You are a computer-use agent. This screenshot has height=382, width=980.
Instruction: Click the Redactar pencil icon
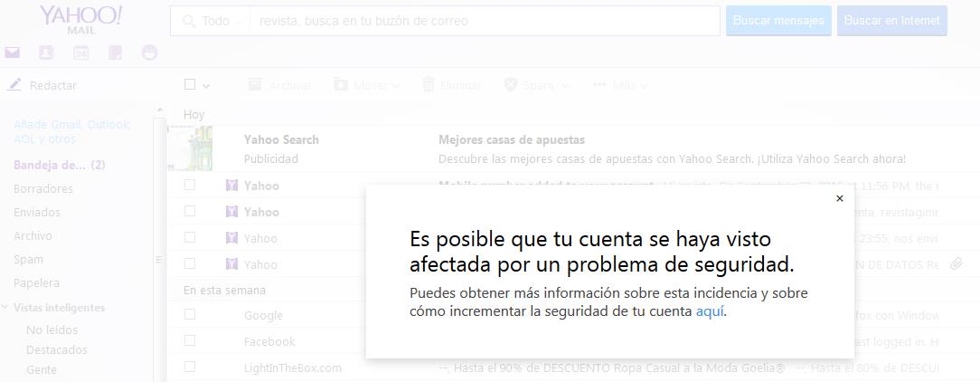pyautogui.click(x=14, y=84)
